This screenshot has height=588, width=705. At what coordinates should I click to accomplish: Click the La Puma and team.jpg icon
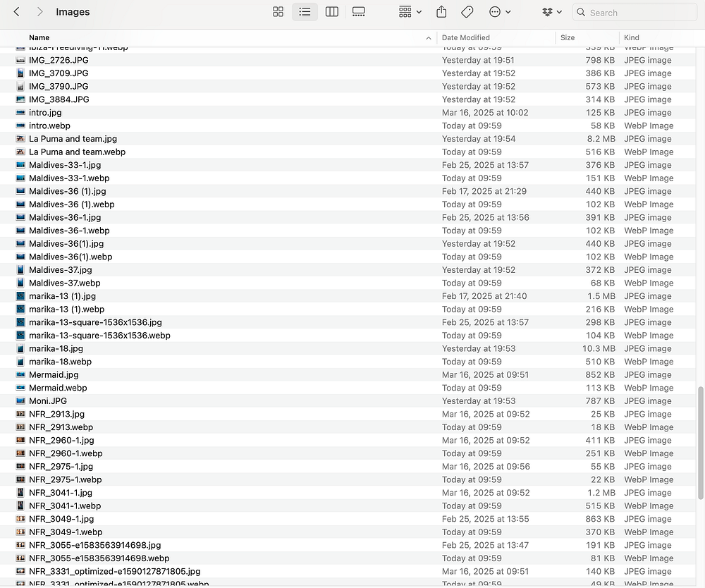[x=20, y=139]
